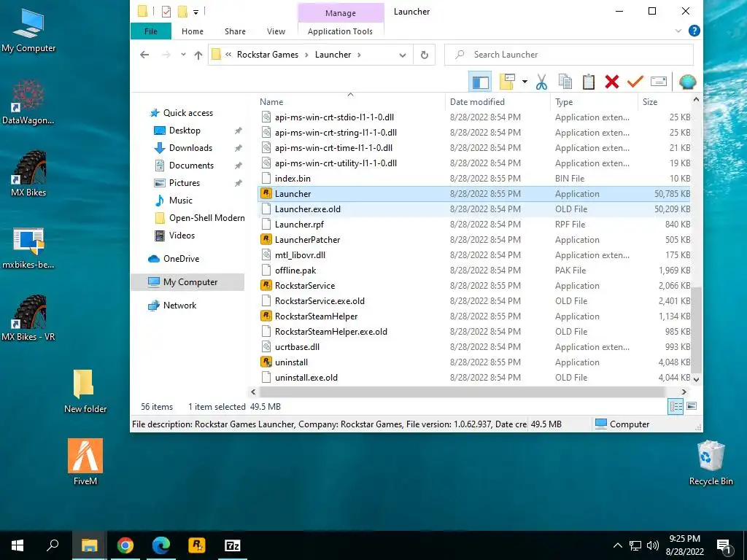This screenshot has height=560, width=747.
Task: Click the vertical scrollbar down arrow
Action: tap(696, 379)
